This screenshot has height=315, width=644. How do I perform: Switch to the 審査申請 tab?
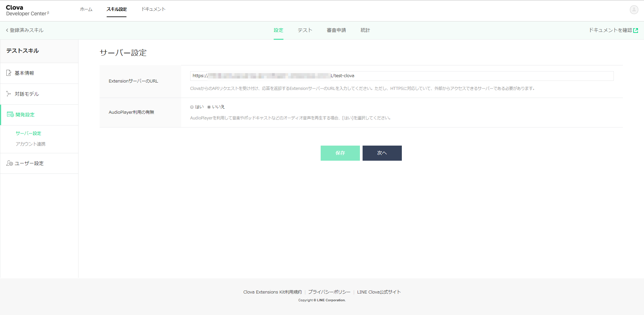[x=336, y=30]
